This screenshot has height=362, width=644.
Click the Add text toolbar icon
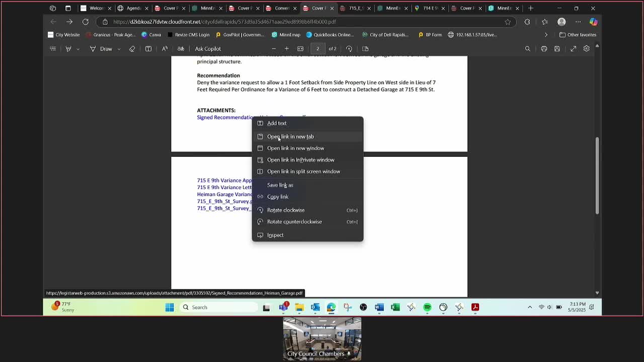point(148,49)
